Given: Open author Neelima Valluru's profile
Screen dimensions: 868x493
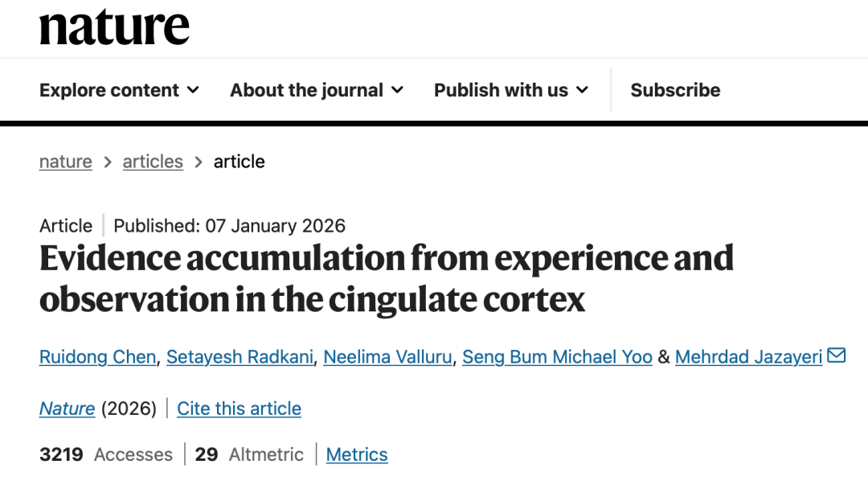Looking at the screenshot, I should pyautogui.click(x=387, y=356).
